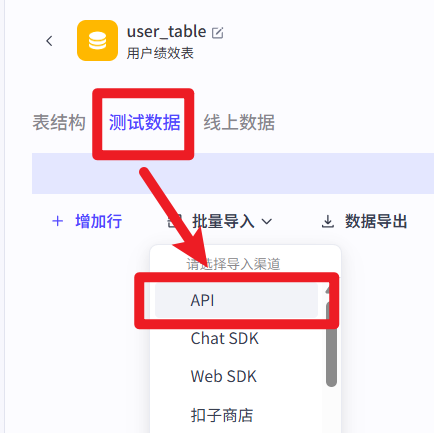Open the 表结构 tab

(59, 122)
